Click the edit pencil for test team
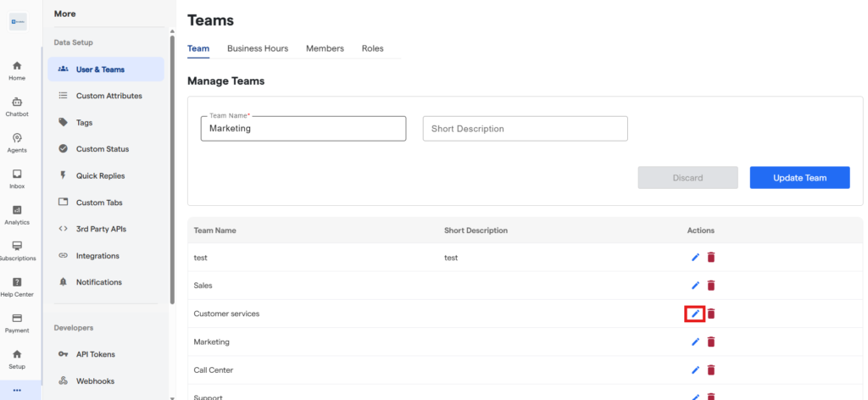The image size is (868, 400). (x=695, y=257)
